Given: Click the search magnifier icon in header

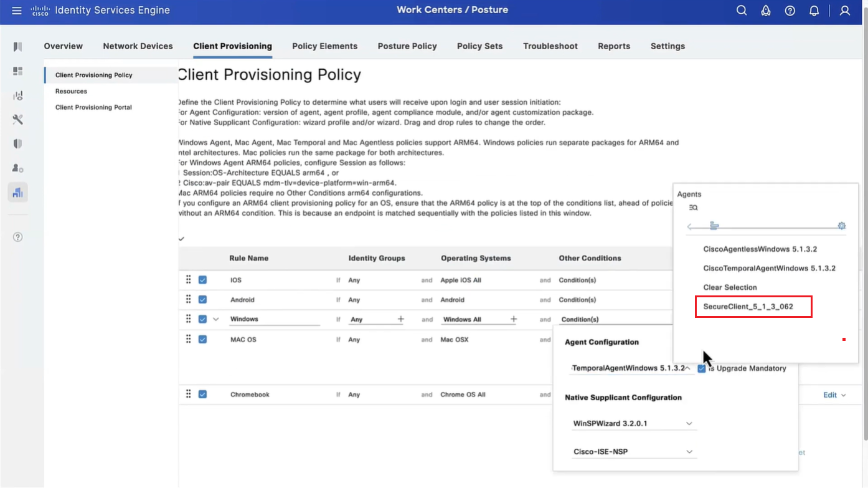Looking at the screenshot, I should (x=742, y=11).
